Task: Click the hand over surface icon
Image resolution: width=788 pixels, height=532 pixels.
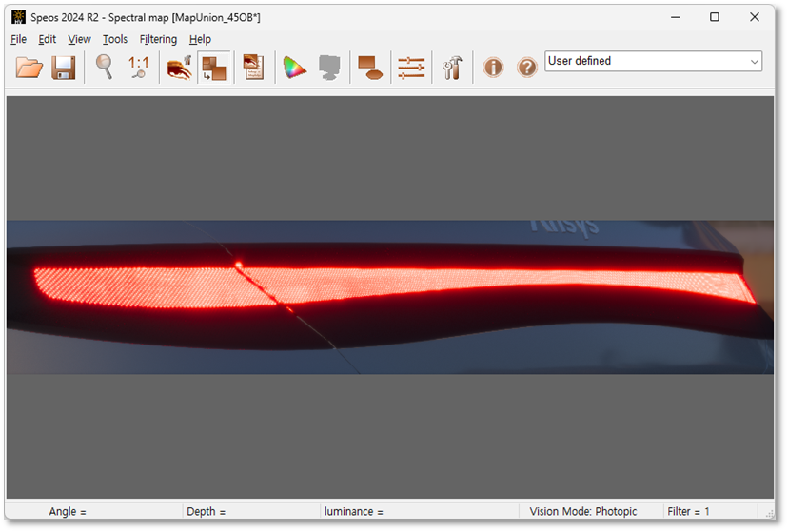Action: [179, 68]
